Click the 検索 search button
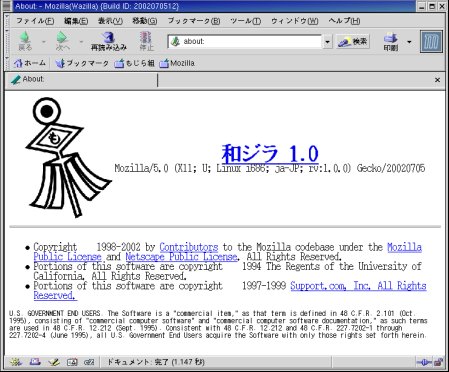449x372 pixels. [353, 42]
